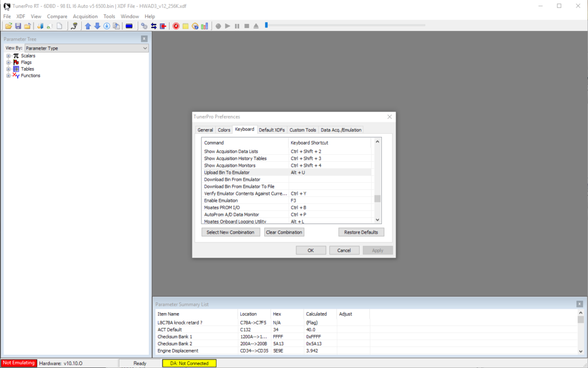Click the blank new document toolbar icon
Viewport: 588px width, 368px height.
click(59, 26)
